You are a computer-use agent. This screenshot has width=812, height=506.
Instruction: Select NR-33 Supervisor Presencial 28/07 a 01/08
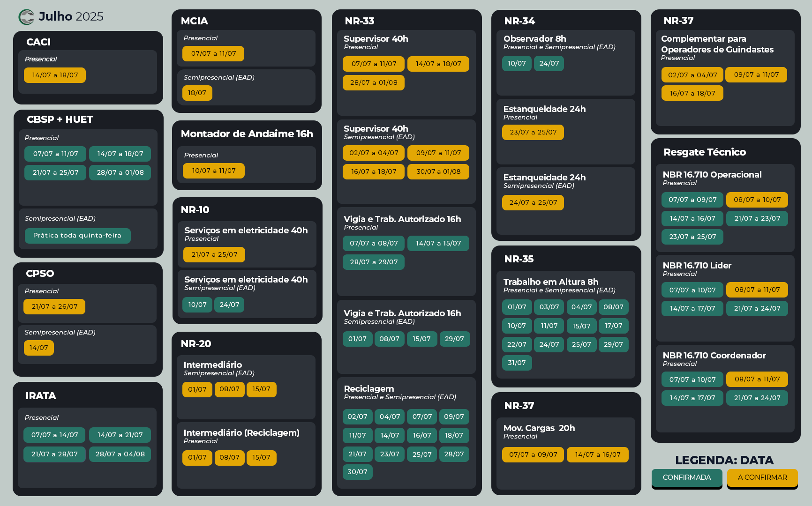coord(374,82)
